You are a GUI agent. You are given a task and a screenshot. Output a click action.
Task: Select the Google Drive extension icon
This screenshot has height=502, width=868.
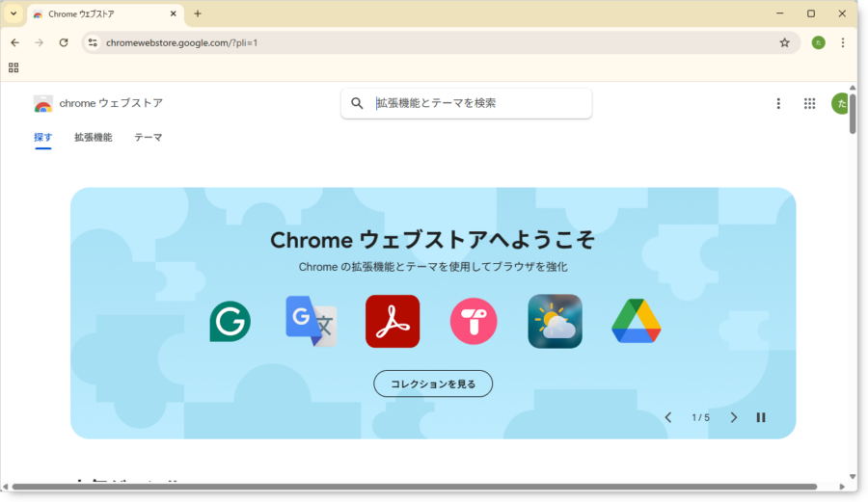click(636, 322)
